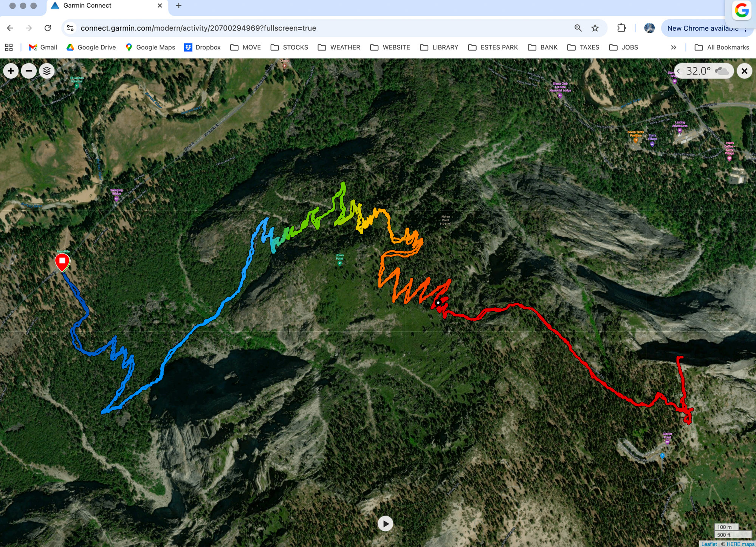Click the red activity end marker

pyautogui.click(x=62, y=261)
